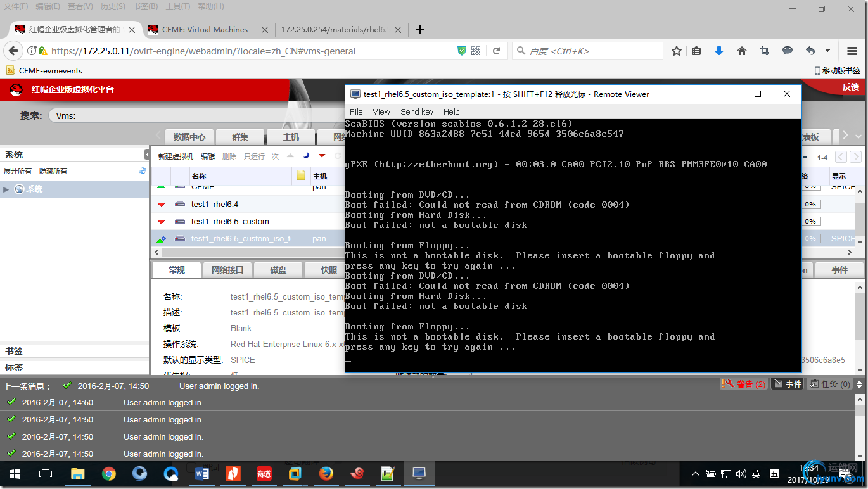Click the 事件 events button in footer
This screenshot has height=489, width=868.
tap(788, 384)
